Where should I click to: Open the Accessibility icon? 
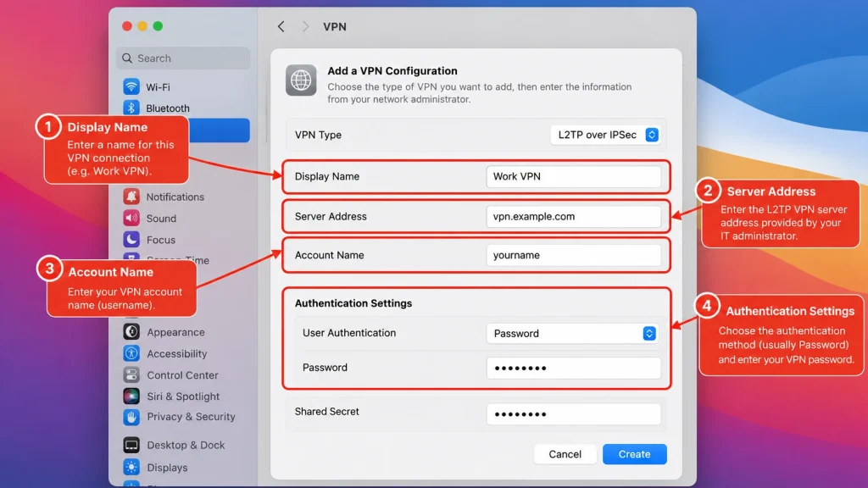coord(131,353)
